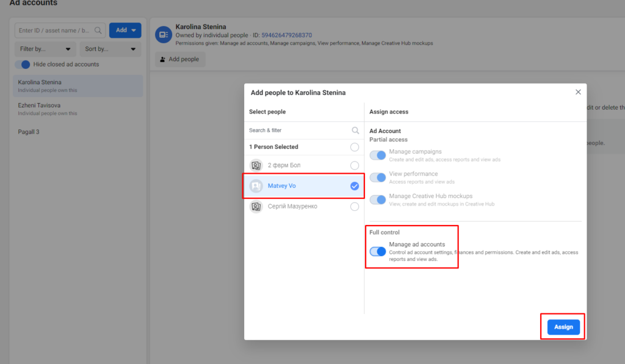Click the Assign button
The width and height of the screenshot is (625, 364).
point(562,326)
